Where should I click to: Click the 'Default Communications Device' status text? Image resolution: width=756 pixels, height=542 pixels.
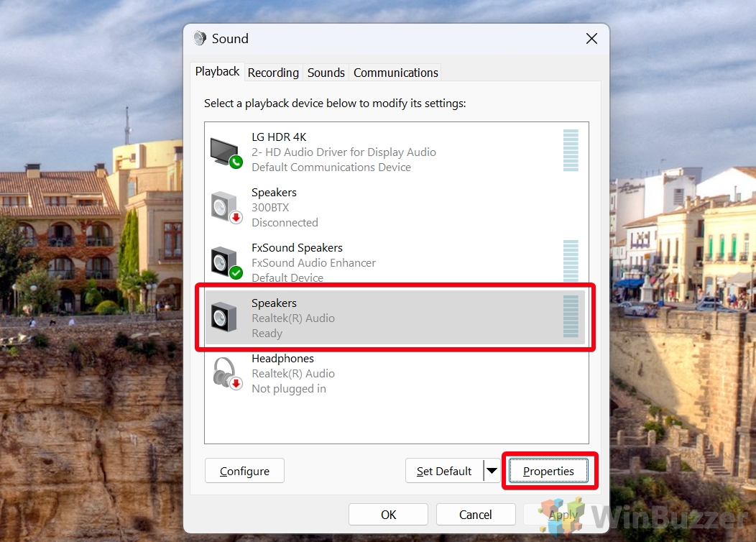tap(331, 167)
